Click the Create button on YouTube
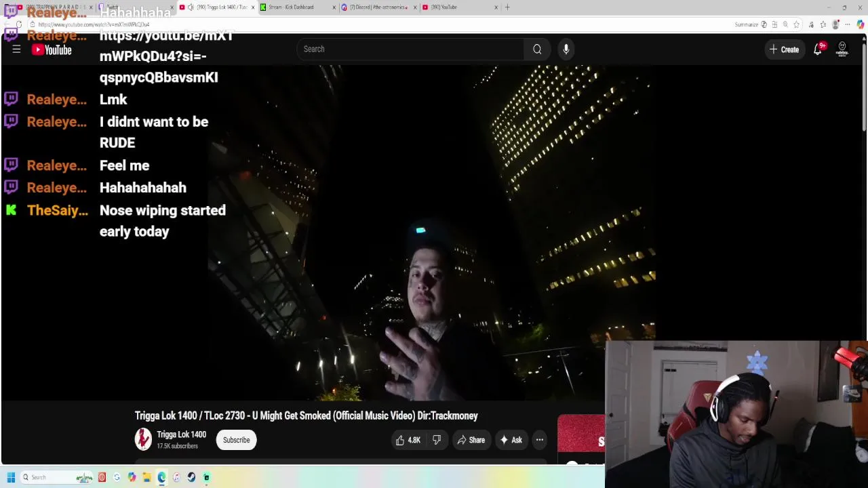Viewport: 868px width, 488px height. pyautogui.click(x=784, y=49)
